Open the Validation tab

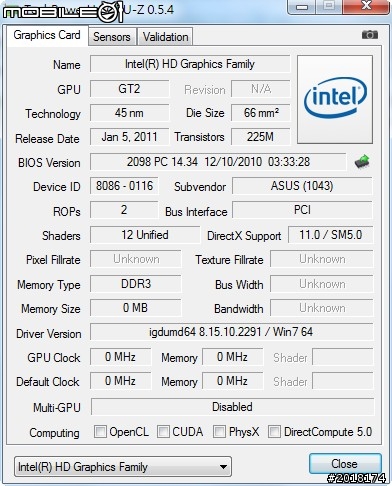click(x=165, y=37)
